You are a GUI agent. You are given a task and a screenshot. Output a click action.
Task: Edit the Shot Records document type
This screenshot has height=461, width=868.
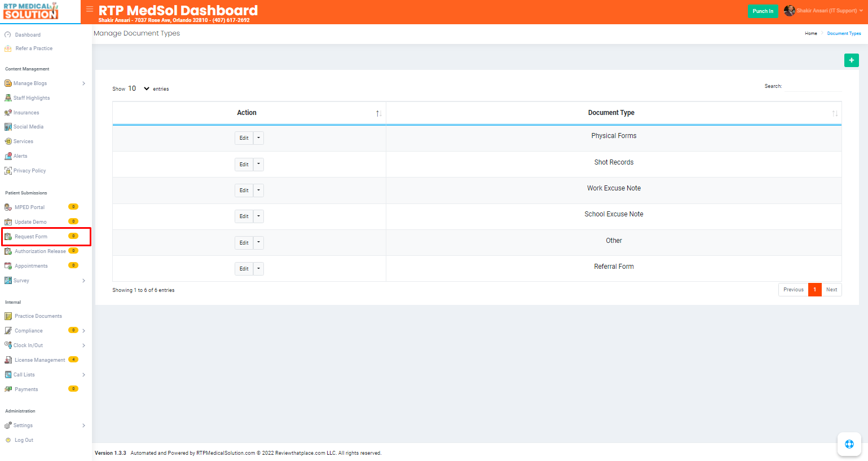coord(244,165)
